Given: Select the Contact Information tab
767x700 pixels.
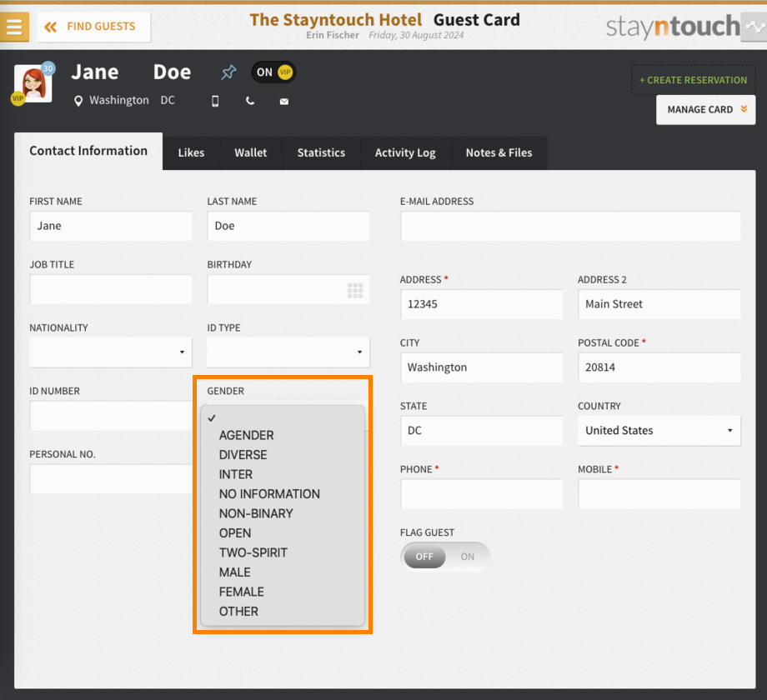Looking at the screenshot, I should (x=88, y=151).
